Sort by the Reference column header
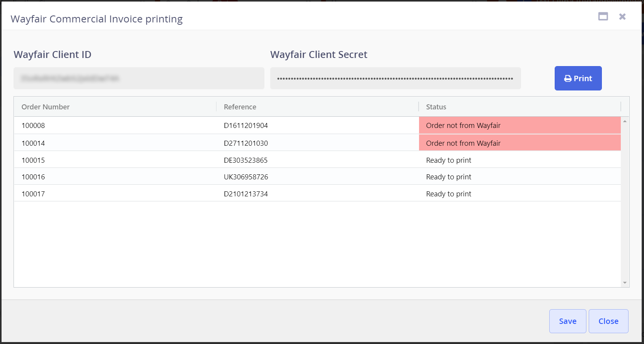Viewport: 644px width, 344px height. pos(240,107)
